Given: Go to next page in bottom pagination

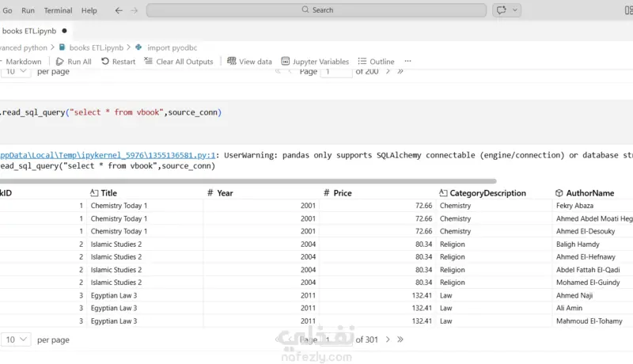Looking at the screenshot, I should 387,339.
